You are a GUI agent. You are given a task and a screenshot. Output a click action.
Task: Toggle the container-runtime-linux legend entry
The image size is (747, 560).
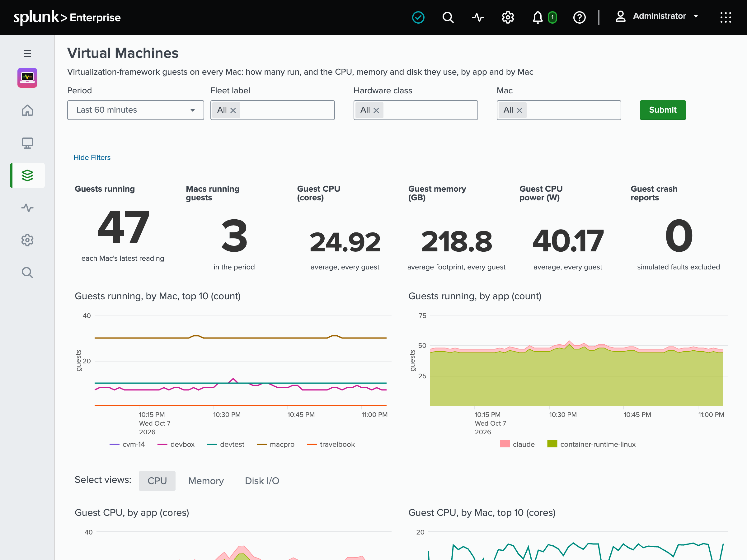591,444
